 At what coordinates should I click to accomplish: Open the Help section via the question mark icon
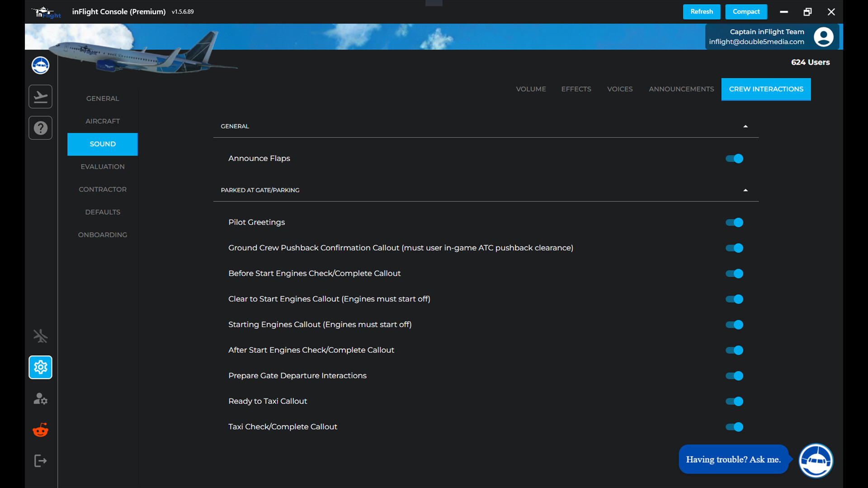[x=40, y=127]
